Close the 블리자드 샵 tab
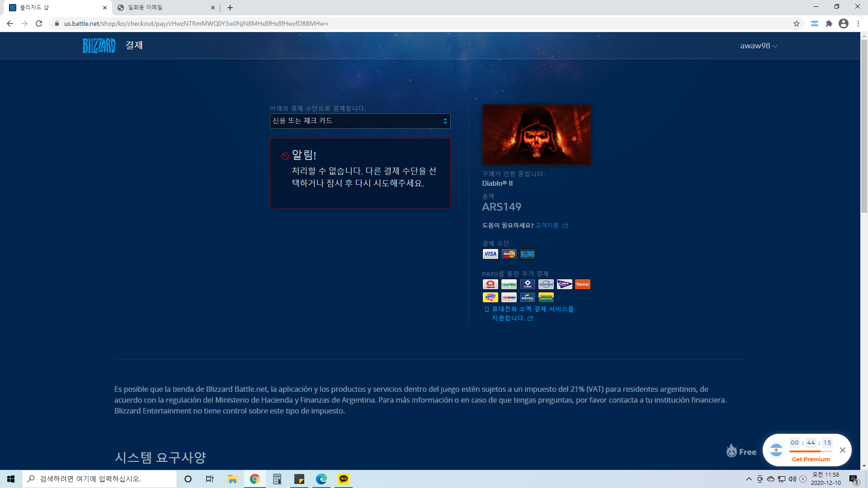Viewport: 868px width, 488px height. pyautogui.click(x=105, y=8)
